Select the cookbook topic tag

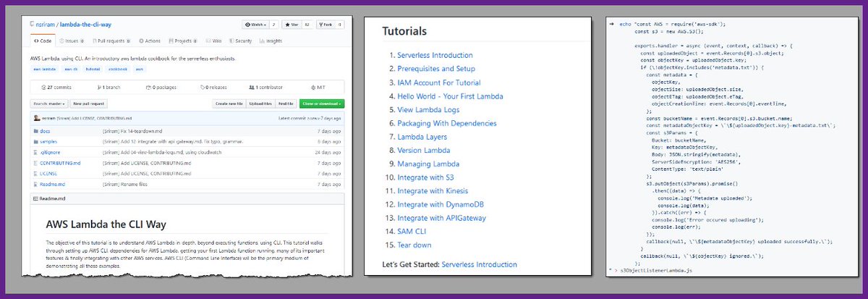pos(116,70)
